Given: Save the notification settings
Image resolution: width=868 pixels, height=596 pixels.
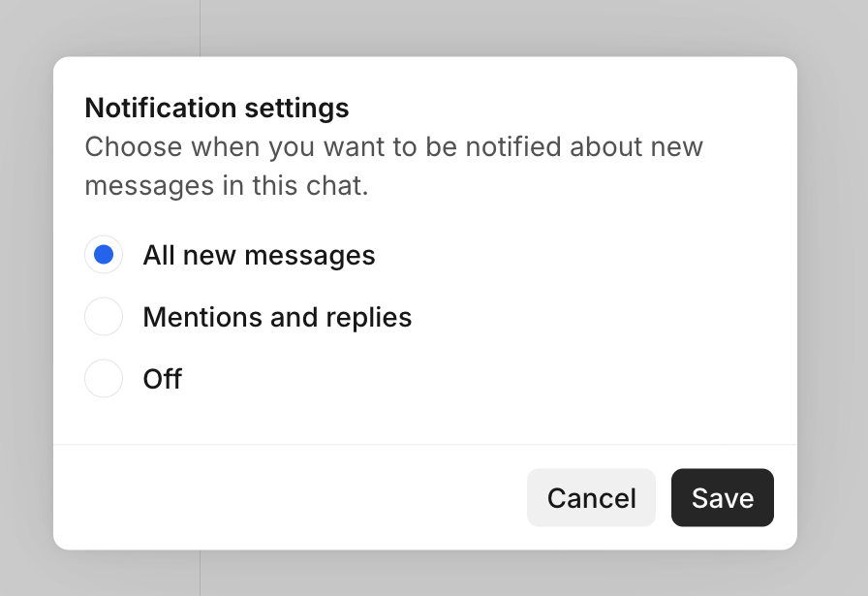Looking at the screenshot, I should (x=722, y=498).
